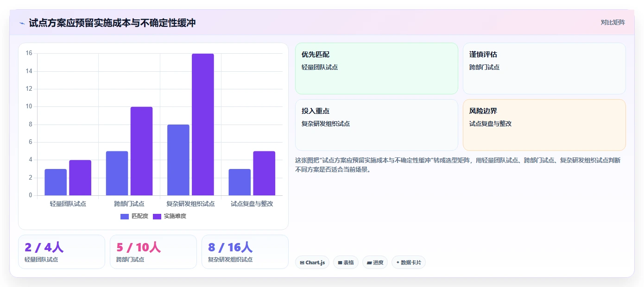Click the 对比矩阵 label in header
The height and width of the screenshot is (287, 644).
pyautogui.click(x=613, y=22)
